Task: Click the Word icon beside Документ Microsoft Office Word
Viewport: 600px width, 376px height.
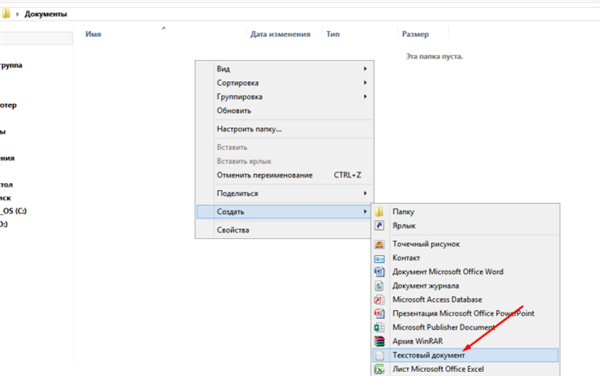Action: click(379, 272)
